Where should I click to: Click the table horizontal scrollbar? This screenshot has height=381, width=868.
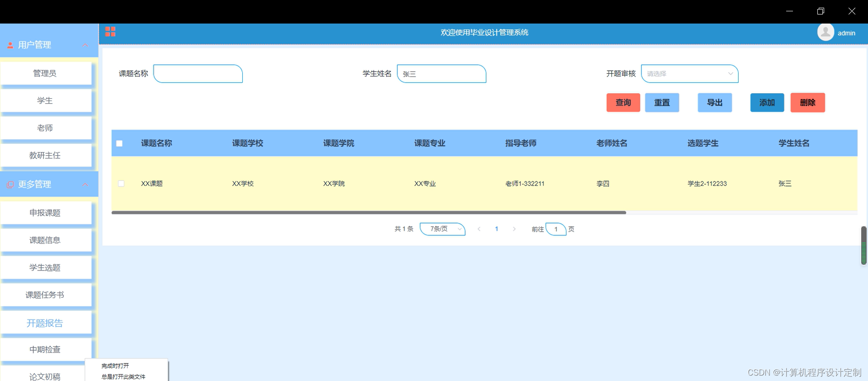(369, 212)
